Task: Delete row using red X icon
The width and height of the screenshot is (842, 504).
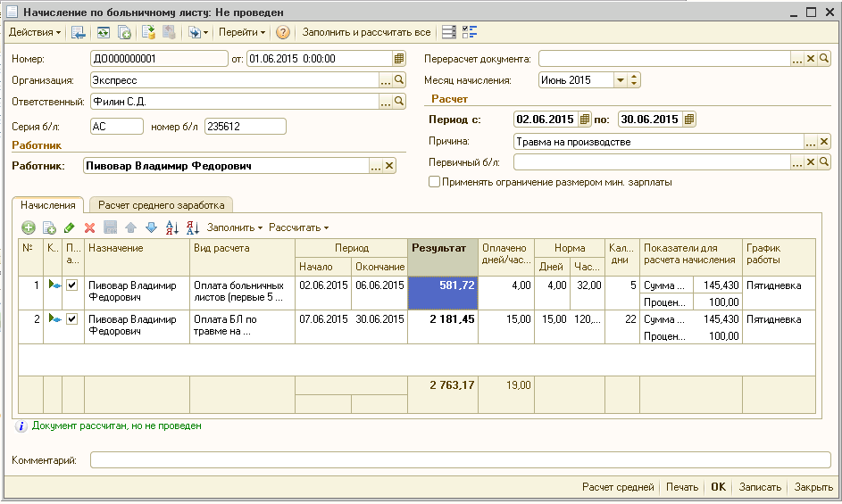Action: [89, 227]
